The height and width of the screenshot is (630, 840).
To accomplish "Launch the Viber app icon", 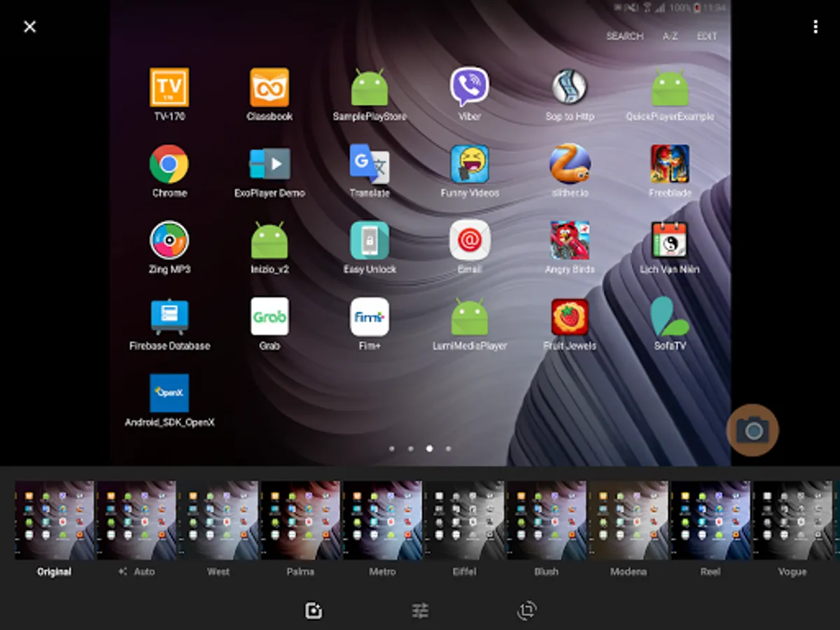I will [470, 87].
